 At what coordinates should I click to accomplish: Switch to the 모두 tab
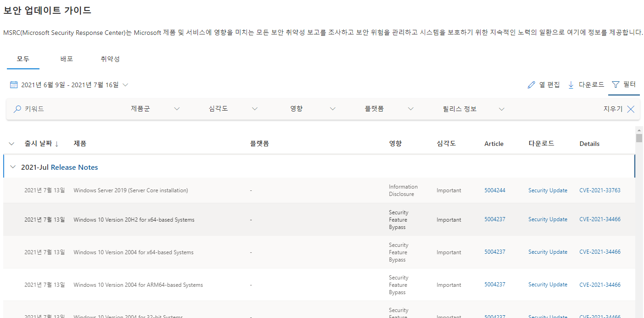pos(23,59)
